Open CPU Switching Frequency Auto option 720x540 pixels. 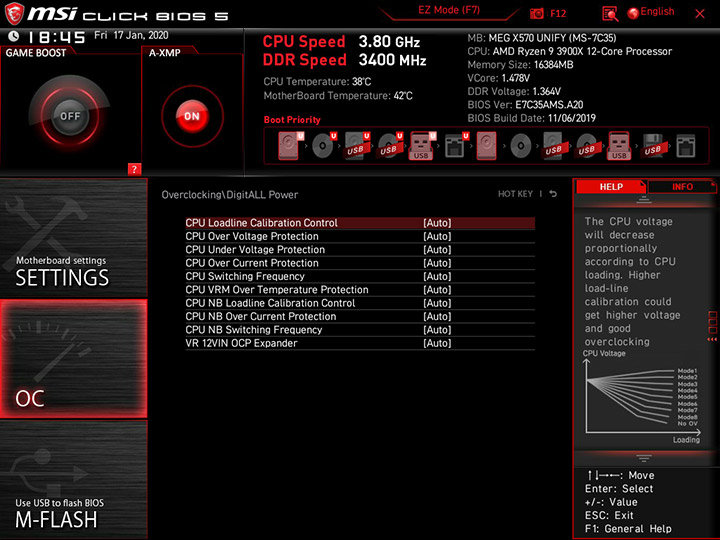[437, 276]
